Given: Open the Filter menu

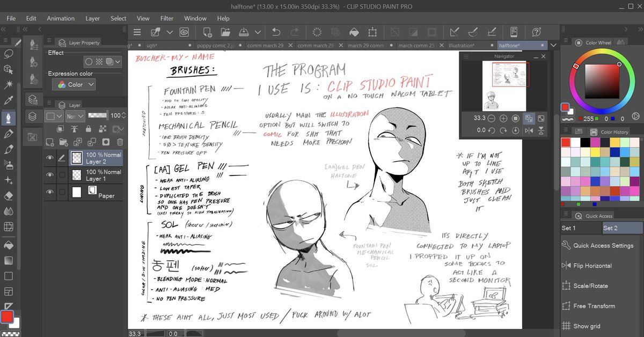Looking at the screenshot, I should tap(167, 18).
